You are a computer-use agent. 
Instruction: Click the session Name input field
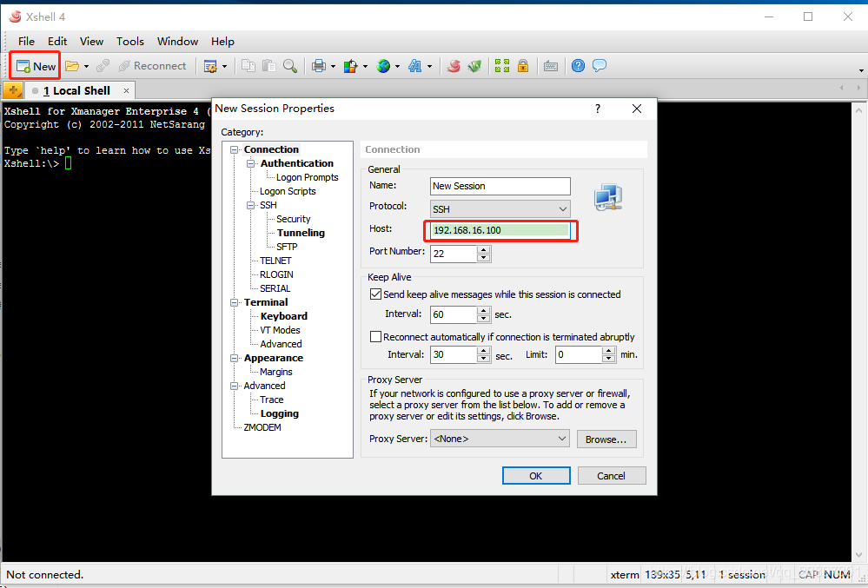pyautogui.click(x=500, y=187)
